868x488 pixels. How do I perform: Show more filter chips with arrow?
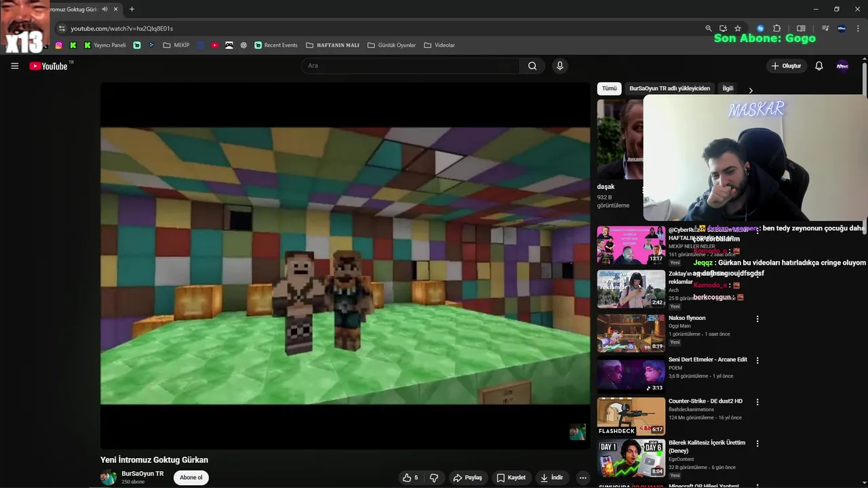point(751,90)
